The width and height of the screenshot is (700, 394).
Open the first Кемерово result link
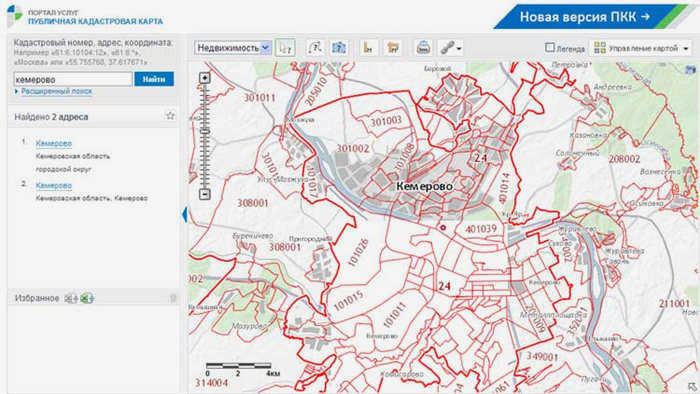click(54, 143)
